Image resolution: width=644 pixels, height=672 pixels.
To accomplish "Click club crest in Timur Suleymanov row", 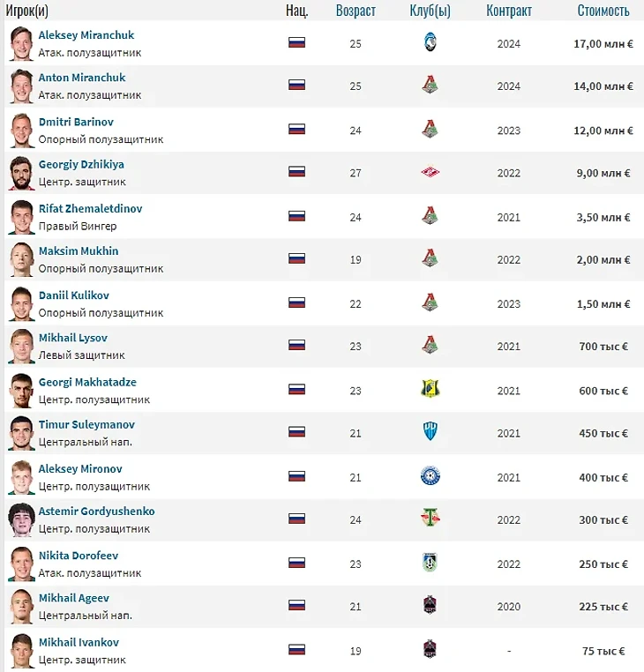I will pyautogui.click(x=430, y=431).
